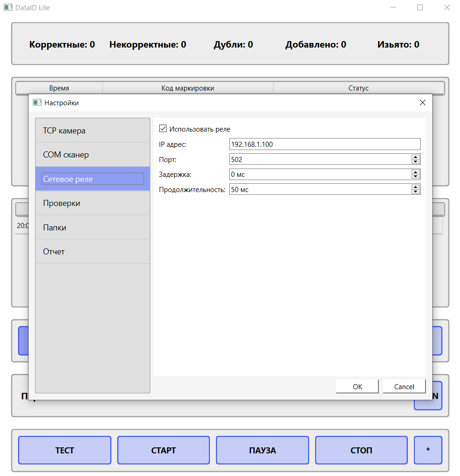Select the COM сканер settings section
This screenshot has width=460, height=476.
92,155
